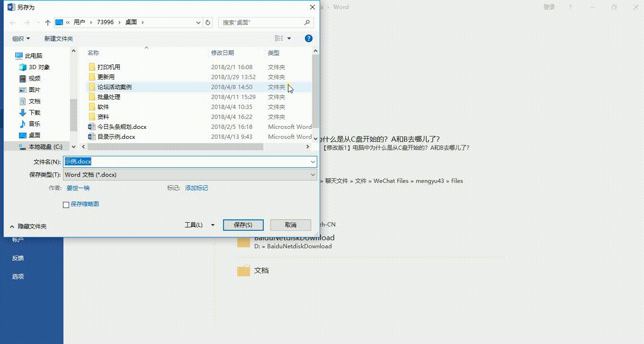Open Word 选项 from the sidebar
Image resolution: width=644 pixels, height=344 pixels.
tap(18, 276)
